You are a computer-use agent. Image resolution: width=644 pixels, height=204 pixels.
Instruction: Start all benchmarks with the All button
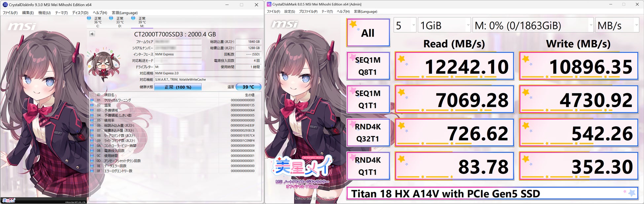click(x=368, y=33)
